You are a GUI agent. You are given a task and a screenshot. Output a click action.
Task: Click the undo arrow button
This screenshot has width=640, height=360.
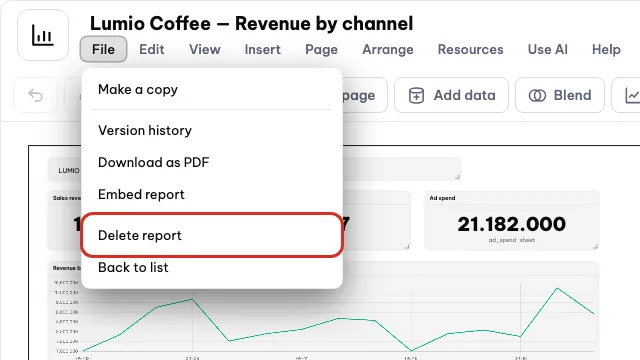tap(36, 95)
